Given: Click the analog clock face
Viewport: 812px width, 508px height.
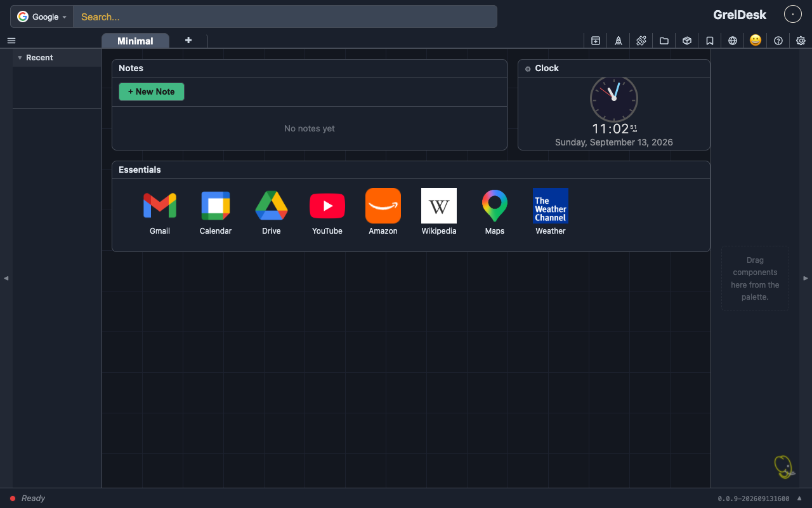Looking at the screenshot, I should pyautogui.click(x=613, y=98).
